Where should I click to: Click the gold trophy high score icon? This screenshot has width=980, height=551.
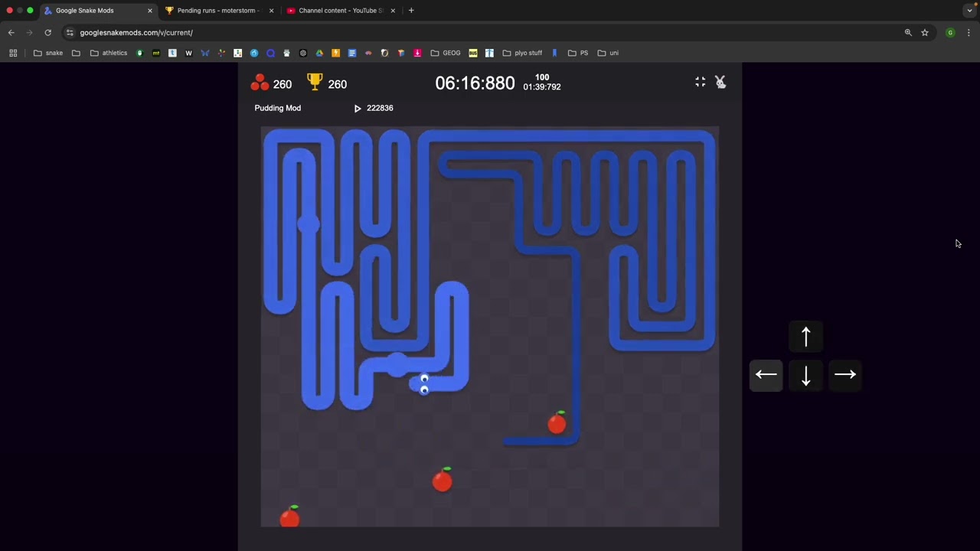(315, 81)
